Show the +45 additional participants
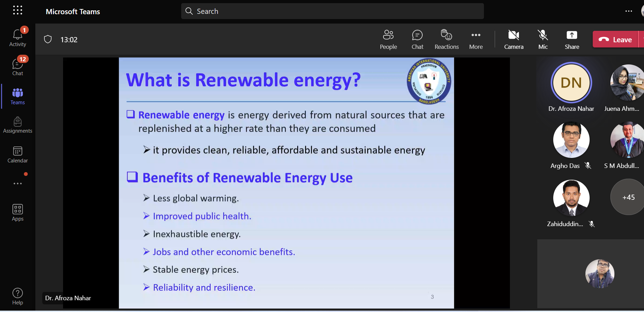 628,197
